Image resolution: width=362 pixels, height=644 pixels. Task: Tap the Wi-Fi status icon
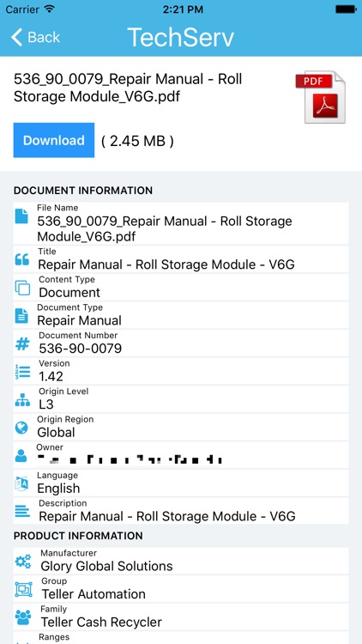point(50,9)
